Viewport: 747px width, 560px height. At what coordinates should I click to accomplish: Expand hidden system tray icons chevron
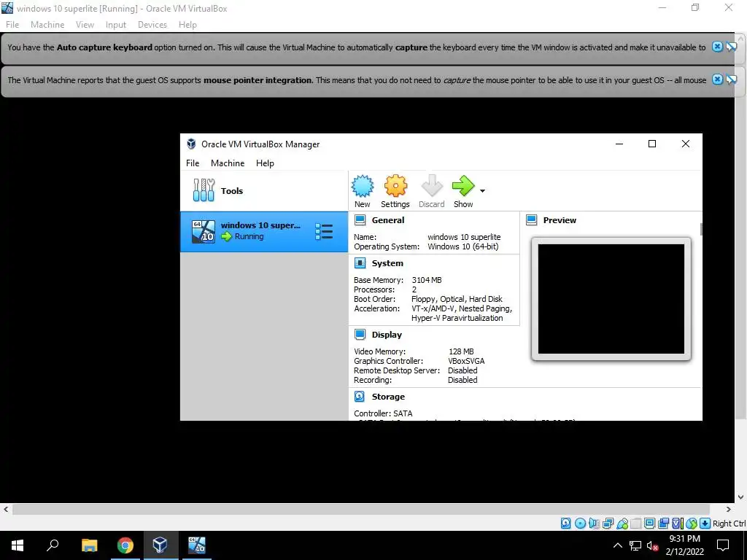click(x=617, y=545)
